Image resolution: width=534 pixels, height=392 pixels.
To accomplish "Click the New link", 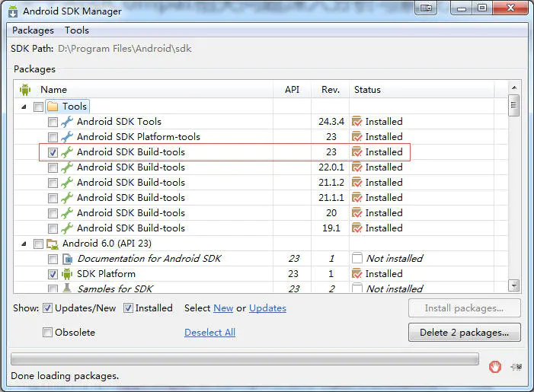I will [223, 308].
